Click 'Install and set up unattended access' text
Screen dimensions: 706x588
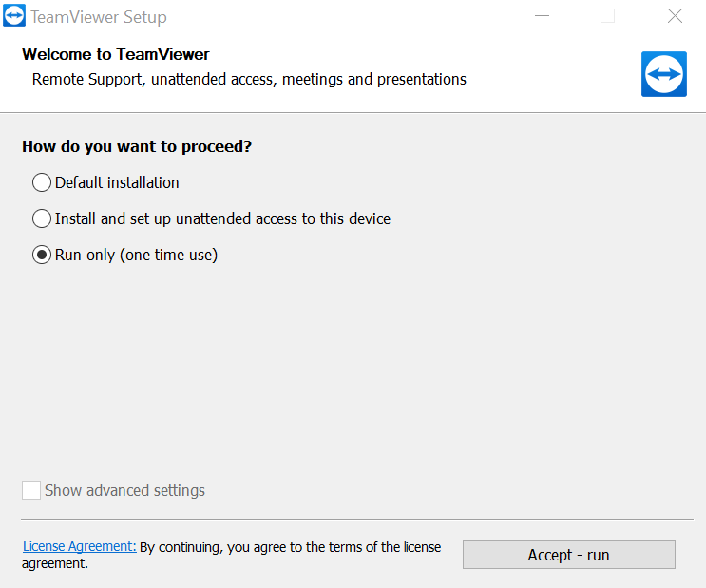222,218
